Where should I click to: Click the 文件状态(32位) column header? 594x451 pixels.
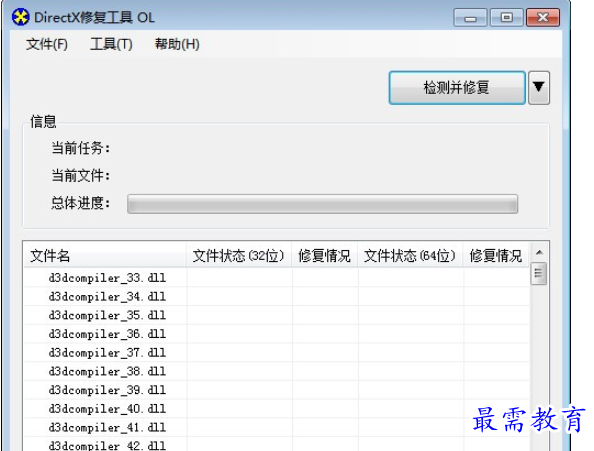239,256
